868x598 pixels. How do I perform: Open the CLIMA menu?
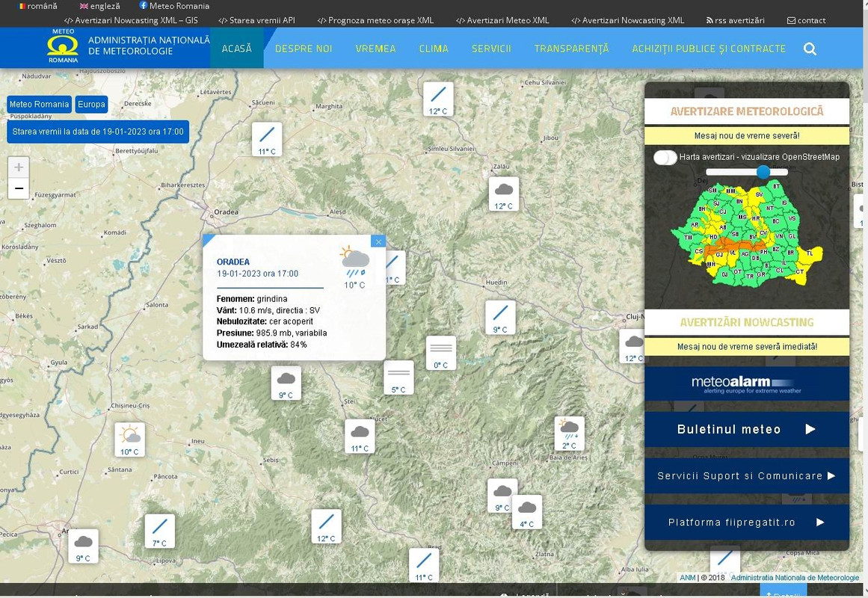(434, 49)
